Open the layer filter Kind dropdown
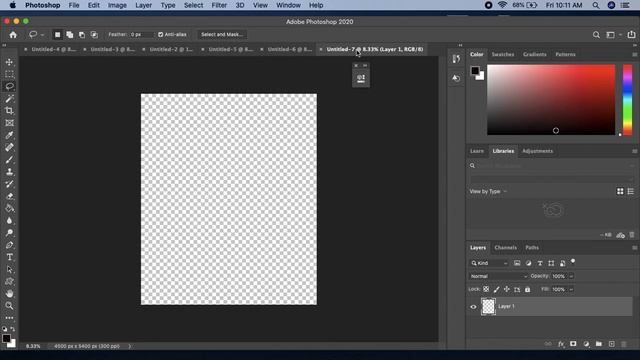The width and height of the screenshot is (640, 360). click(x=489, y=263)
